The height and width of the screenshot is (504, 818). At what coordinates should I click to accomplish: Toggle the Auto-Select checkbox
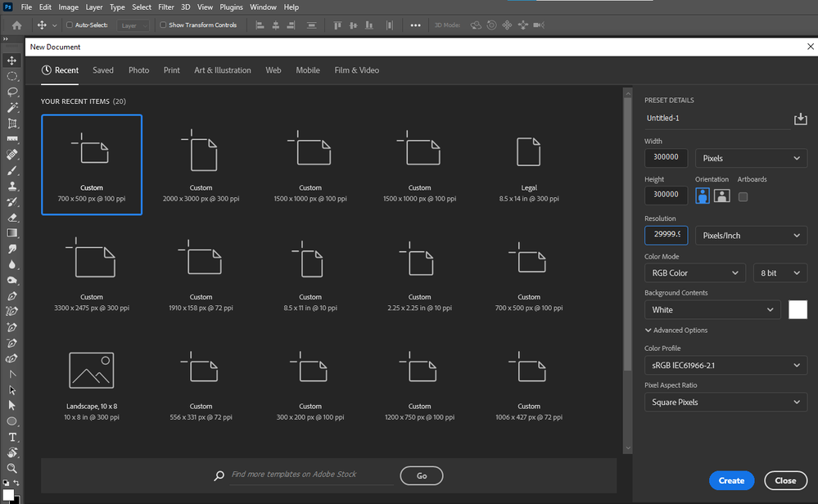(x=69, y=25)
